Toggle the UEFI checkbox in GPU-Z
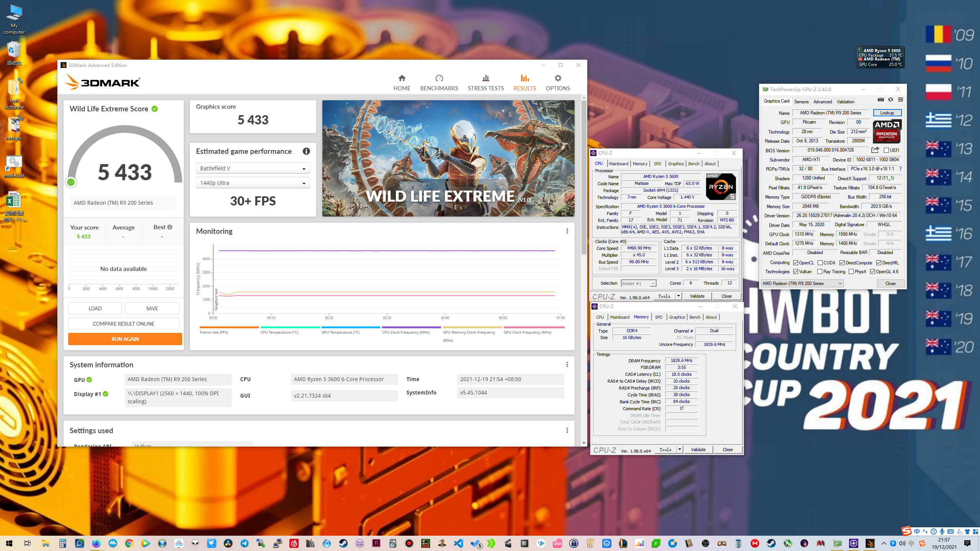This screenshot has width=980, height=551. (886, 150)
